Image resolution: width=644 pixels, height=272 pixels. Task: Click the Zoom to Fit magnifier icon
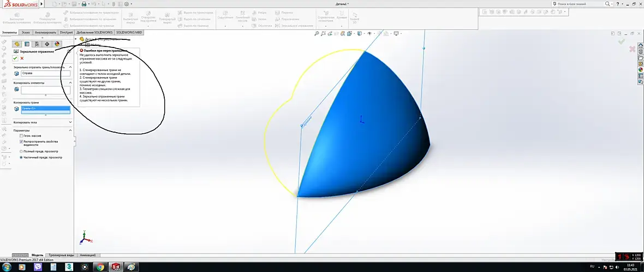pyautogui.click(x=317, y=34)
